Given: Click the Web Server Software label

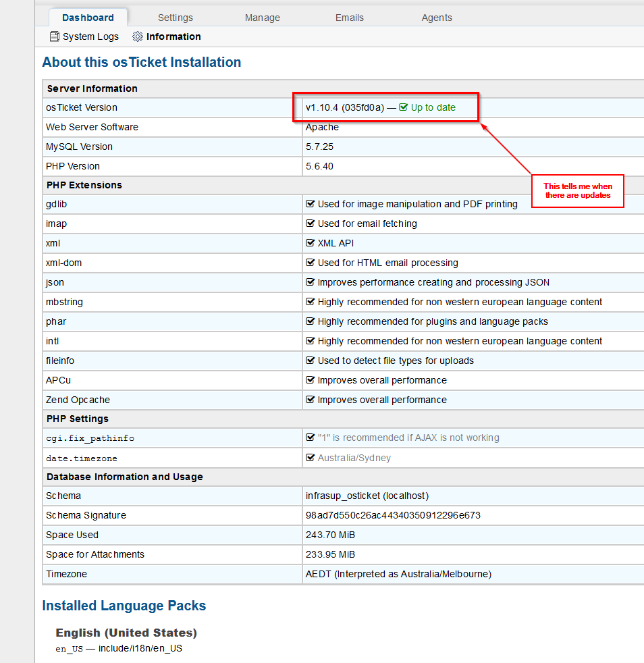Looking at the screenshot, I should coord(92,127).
